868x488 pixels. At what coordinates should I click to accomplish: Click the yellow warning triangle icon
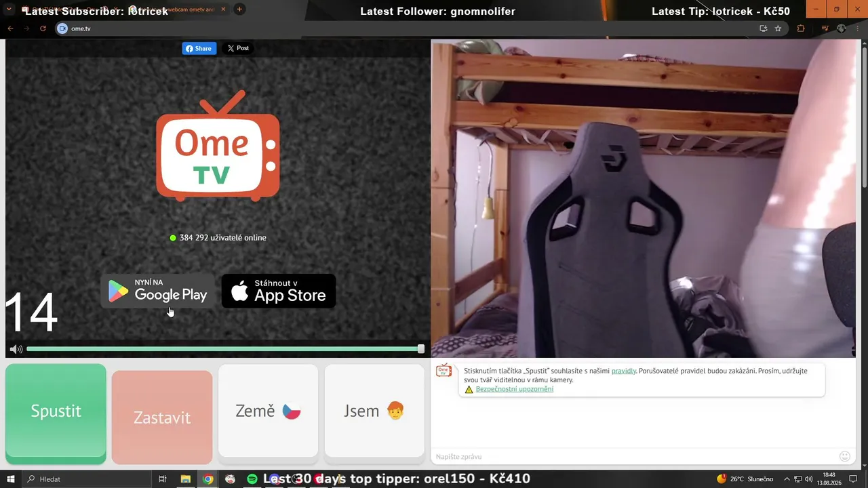[x=469, y=390]
